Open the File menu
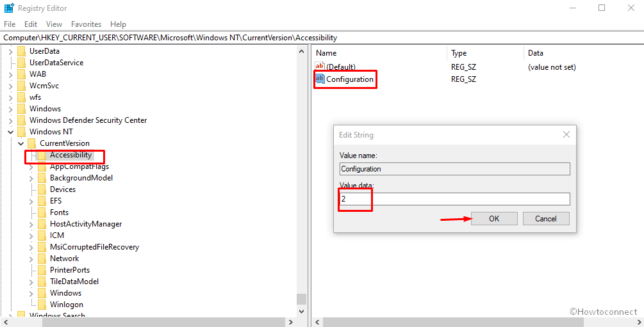Viewport: 644px width, 327px height. tap(10, 24)
